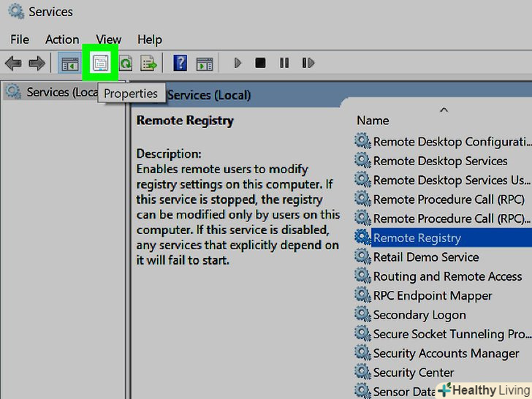
Task: Click the Back arrow in the toolbar
Action: (13, 64)
